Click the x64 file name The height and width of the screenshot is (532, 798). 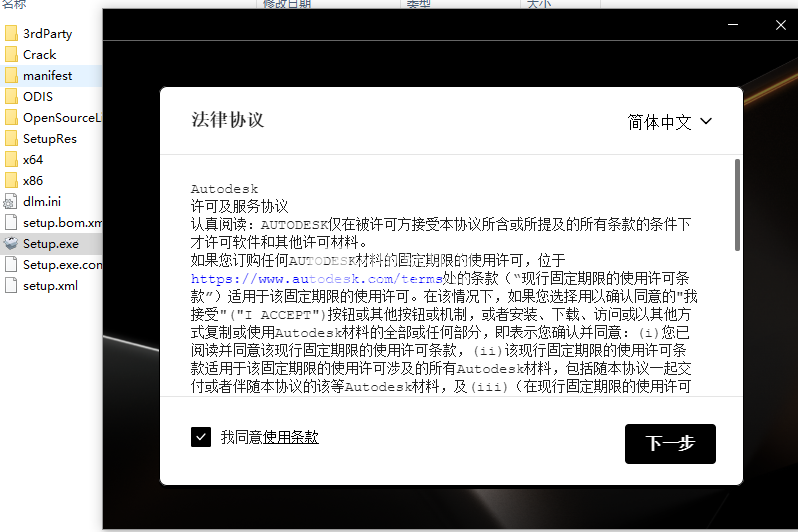click(x=33, y=160)
